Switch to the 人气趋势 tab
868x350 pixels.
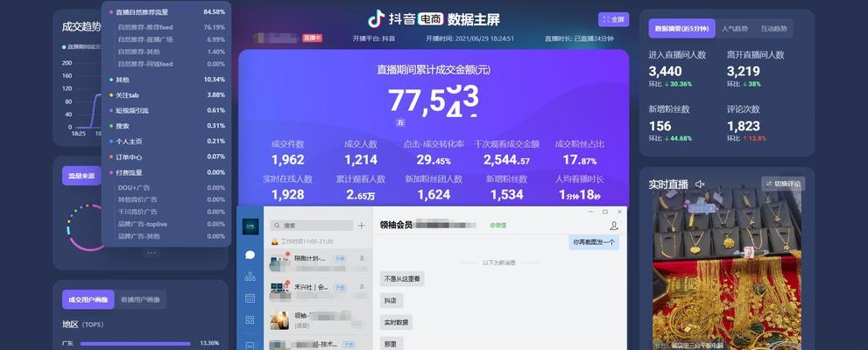tap(735, 29)
